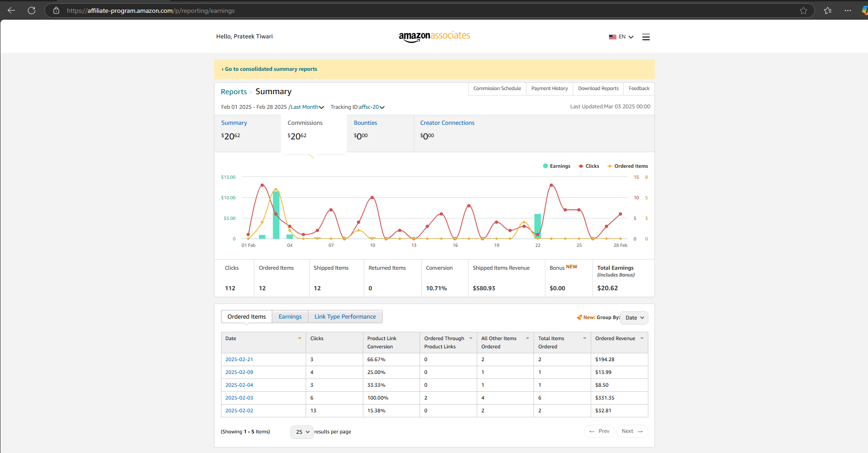Go to consolidated summary reports
Viewport: 868px width, 453px height.
pyautogui.click(x=270, y=69)
